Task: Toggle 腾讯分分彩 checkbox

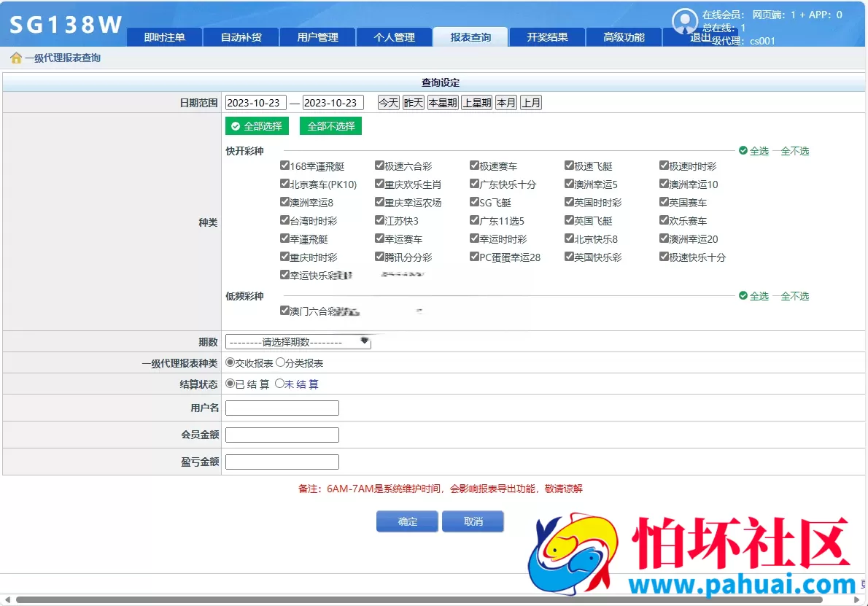Action: [379, 257]
